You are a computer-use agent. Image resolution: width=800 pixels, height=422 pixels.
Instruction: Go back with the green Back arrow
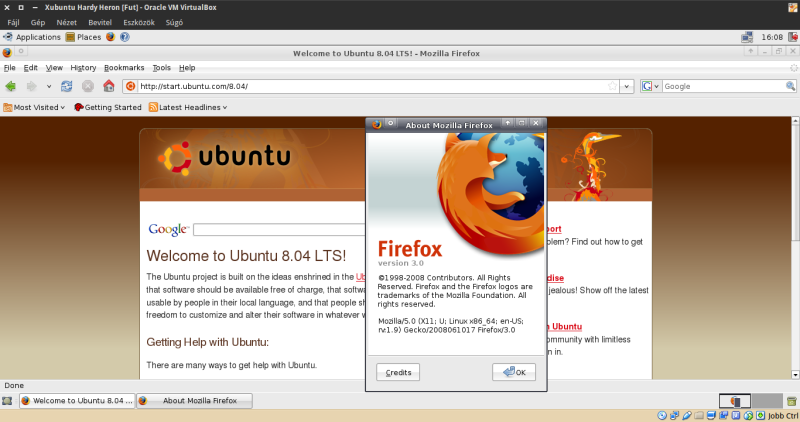click(x=11, y=86)
